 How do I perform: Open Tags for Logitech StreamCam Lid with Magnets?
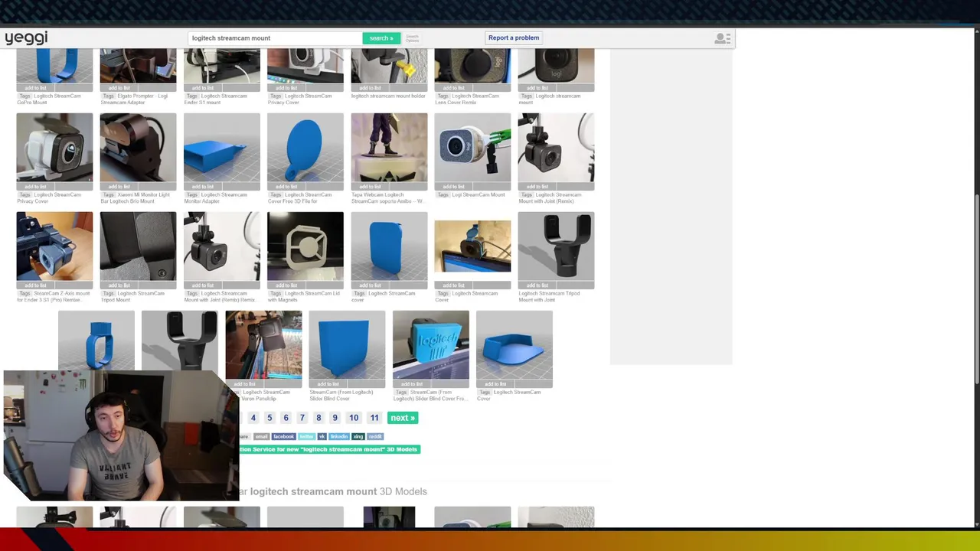(x=276, y=294)
